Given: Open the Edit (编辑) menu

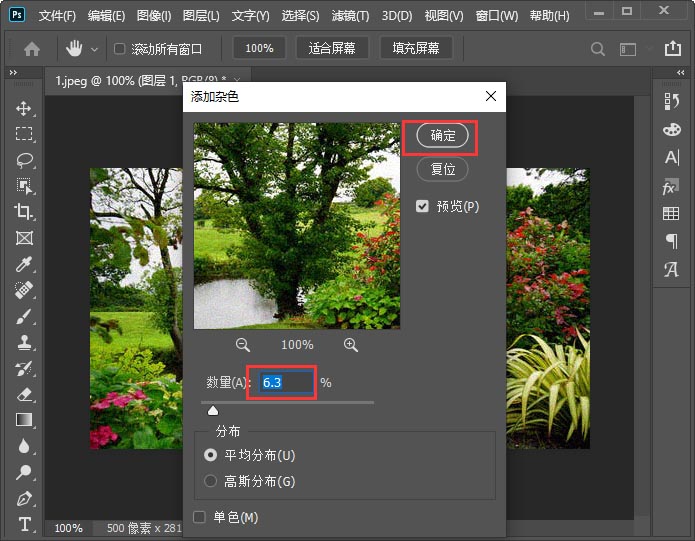Looking at the screenshot, I should tap(106, 16).
